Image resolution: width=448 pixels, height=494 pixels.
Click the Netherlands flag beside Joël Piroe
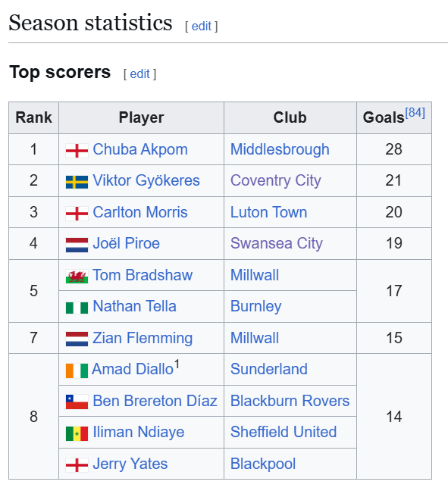[x=77, y=245]
